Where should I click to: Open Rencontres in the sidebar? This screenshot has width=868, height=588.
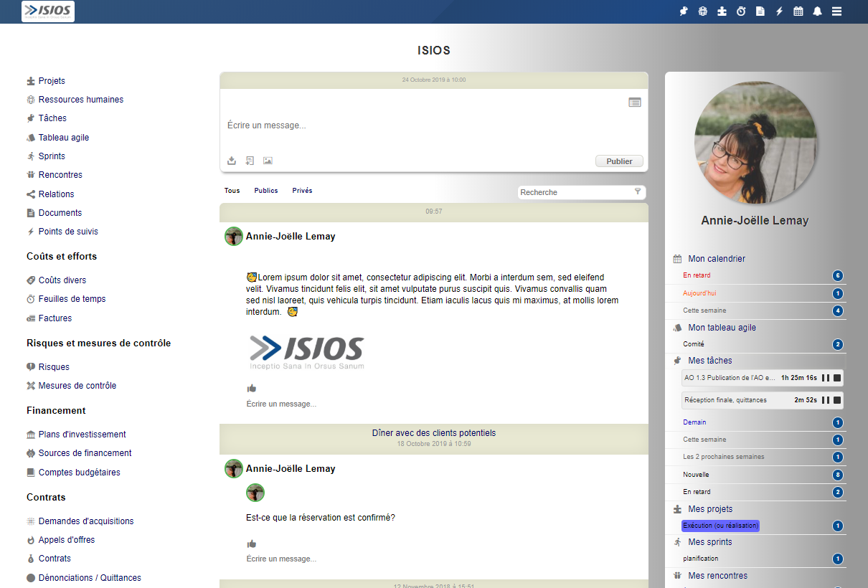point(60,175)
